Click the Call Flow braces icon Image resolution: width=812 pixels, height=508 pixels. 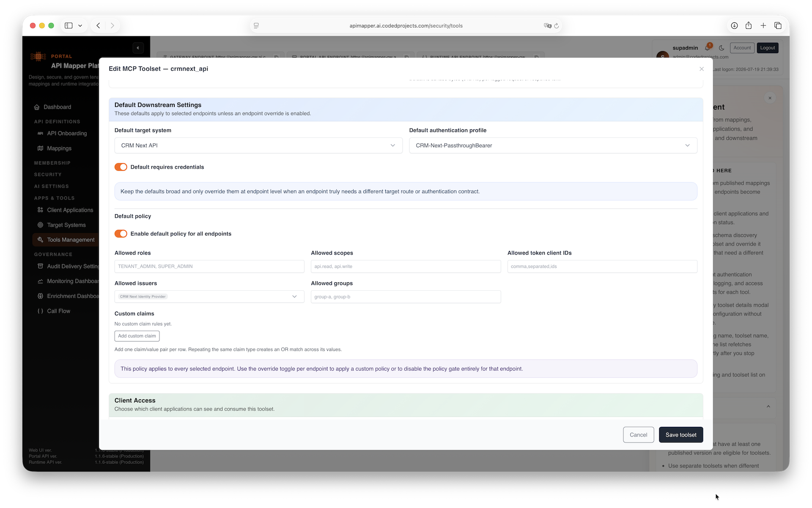pos(40,311)
